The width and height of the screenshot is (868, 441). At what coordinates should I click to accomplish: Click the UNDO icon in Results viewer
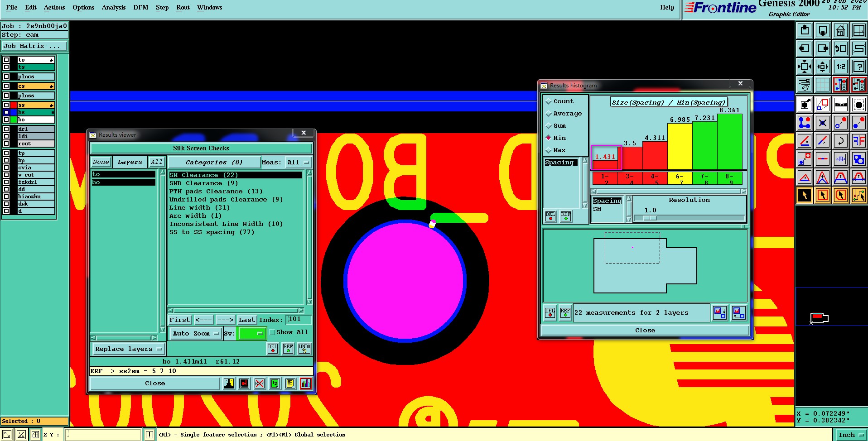[304, 348]
